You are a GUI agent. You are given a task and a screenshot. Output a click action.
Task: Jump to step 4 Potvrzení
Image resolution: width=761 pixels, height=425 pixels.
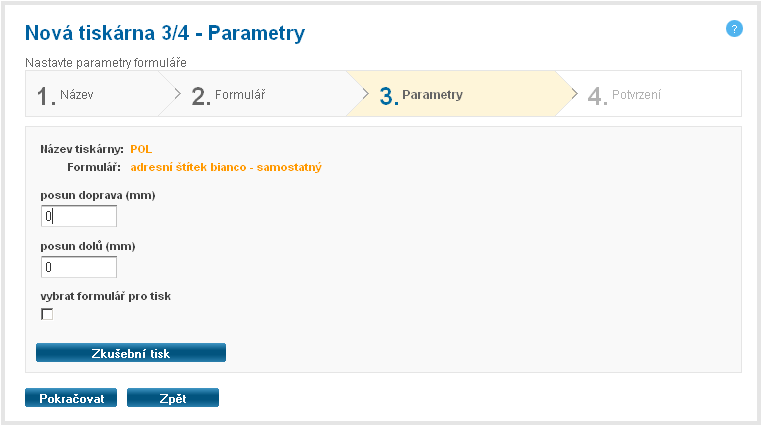tap(625, 96)
